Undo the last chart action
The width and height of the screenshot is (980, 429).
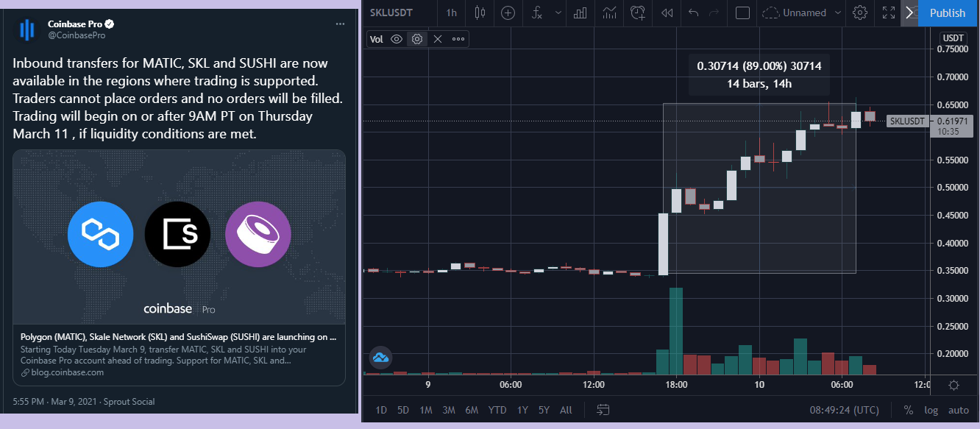click(x=694, y=13)
